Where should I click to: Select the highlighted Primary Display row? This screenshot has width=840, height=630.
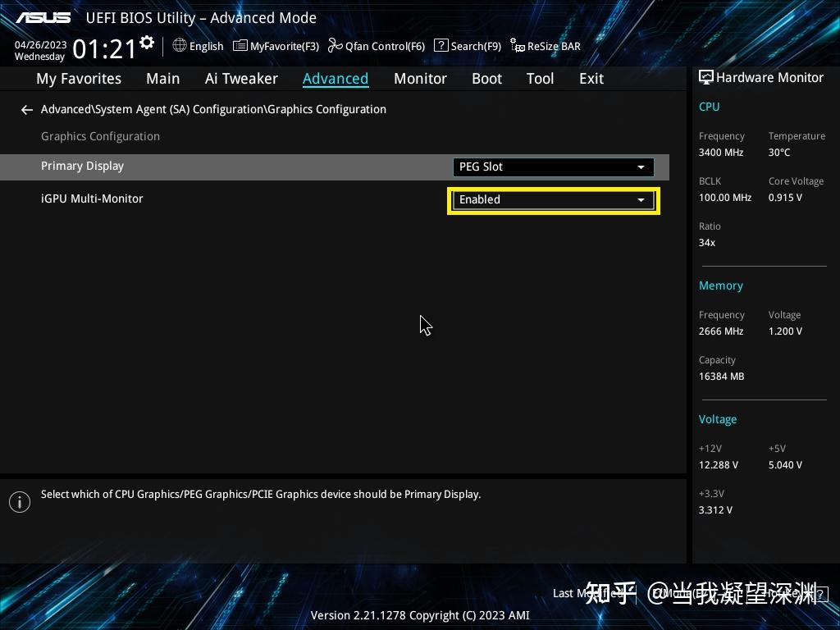[x=82, y=166]
